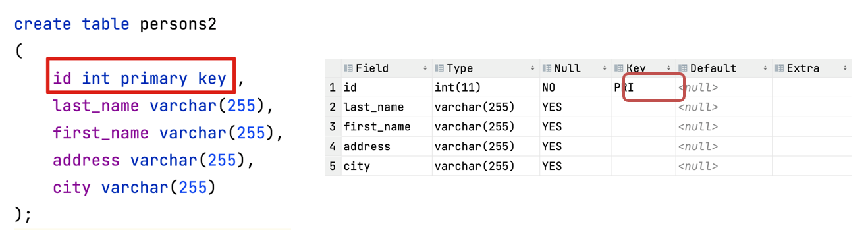The height and width of the screenshot is (243, 868).
Task: Click the persons2 table name in code
Action: pos(178,25)
